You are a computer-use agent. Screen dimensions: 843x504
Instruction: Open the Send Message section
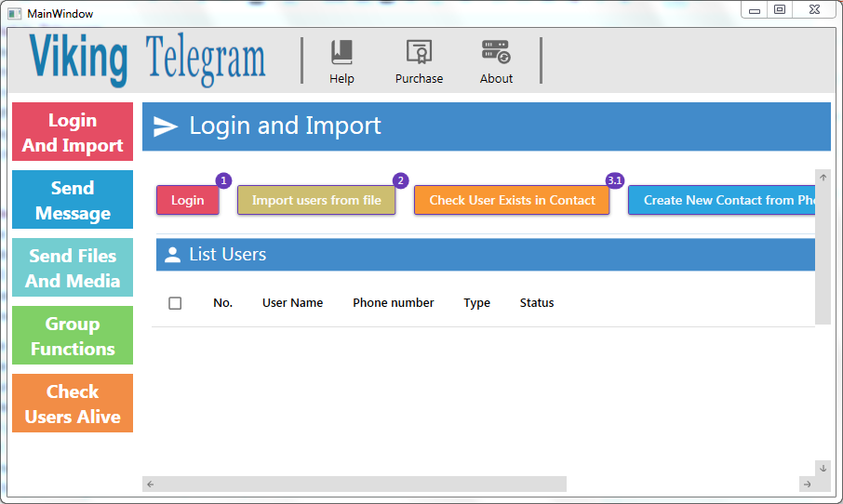click(x=73, y=200)
